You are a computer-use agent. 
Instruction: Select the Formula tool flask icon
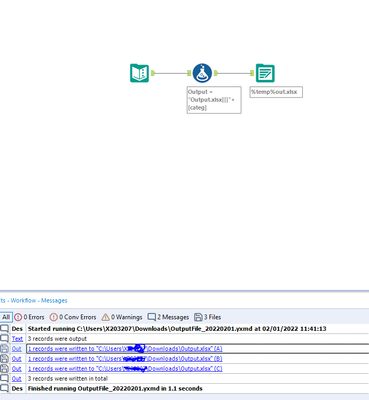[x=202, y=73]
